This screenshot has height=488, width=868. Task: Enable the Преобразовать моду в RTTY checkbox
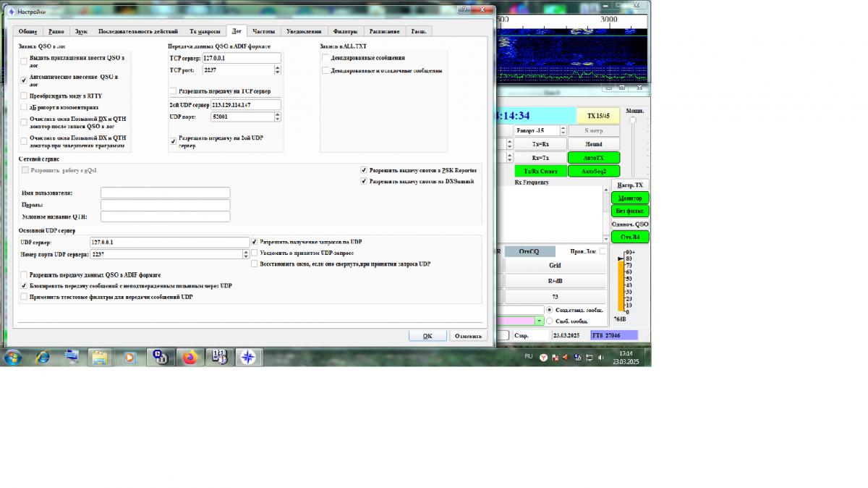point(24,96)
